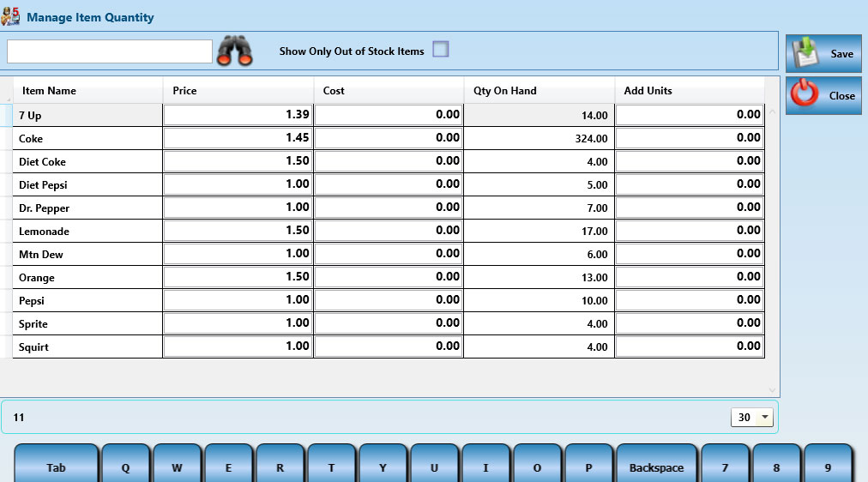Edit the Lemonade price field

coord(238,231)
